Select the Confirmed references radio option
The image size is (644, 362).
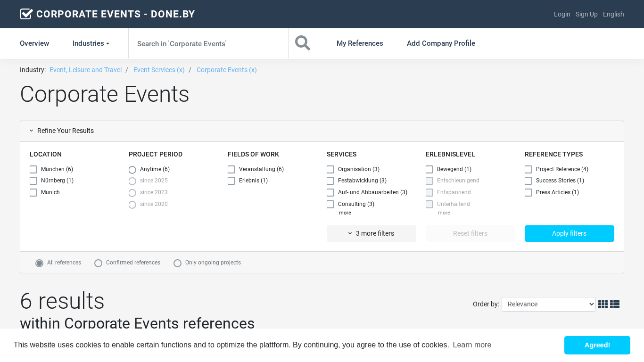(99, 263)
